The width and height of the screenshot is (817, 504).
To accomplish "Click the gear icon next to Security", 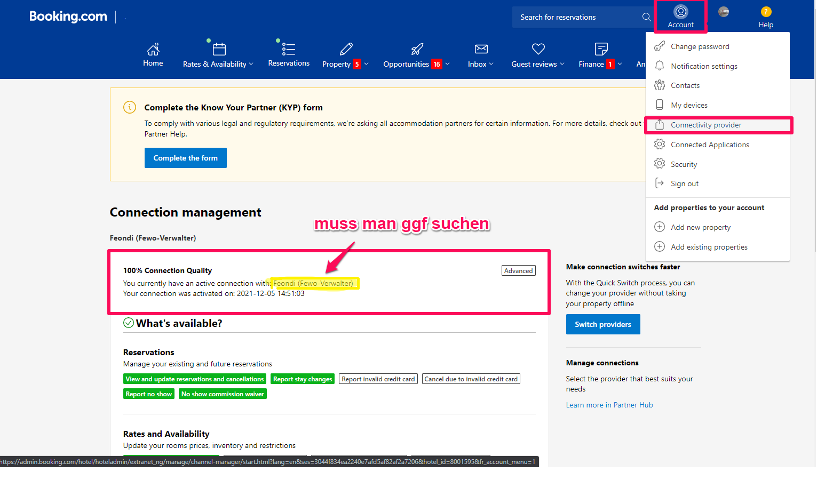I will click(660, 164).
